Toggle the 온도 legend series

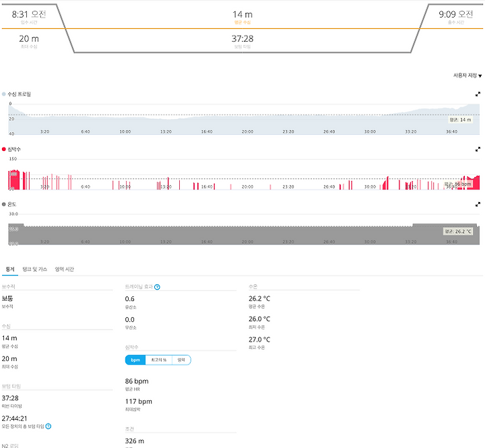[9, 204]
